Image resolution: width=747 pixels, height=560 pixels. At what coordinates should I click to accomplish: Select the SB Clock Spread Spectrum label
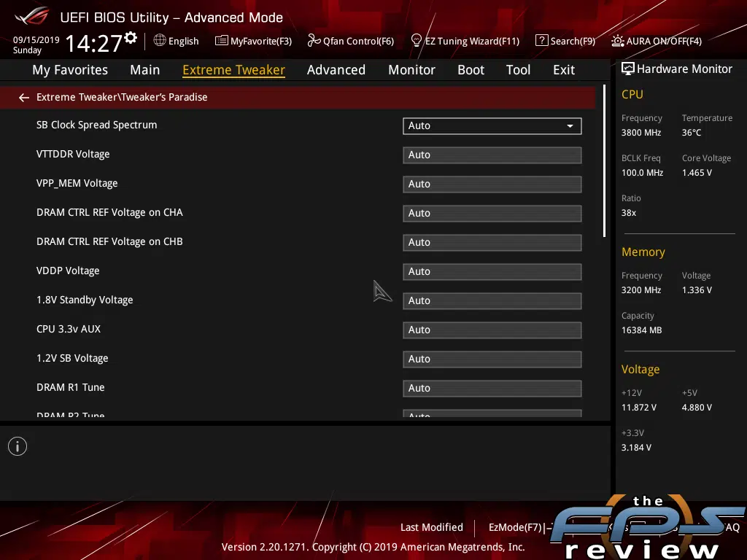point(97,125)
